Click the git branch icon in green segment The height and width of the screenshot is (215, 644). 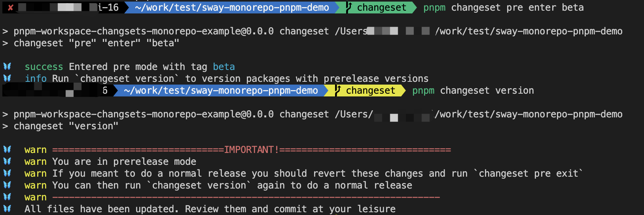coord(349,7)
